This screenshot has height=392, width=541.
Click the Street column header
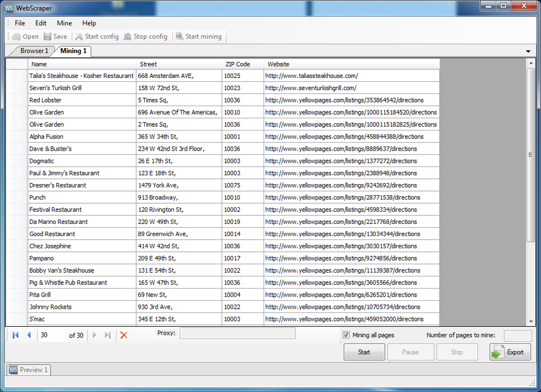179,64
